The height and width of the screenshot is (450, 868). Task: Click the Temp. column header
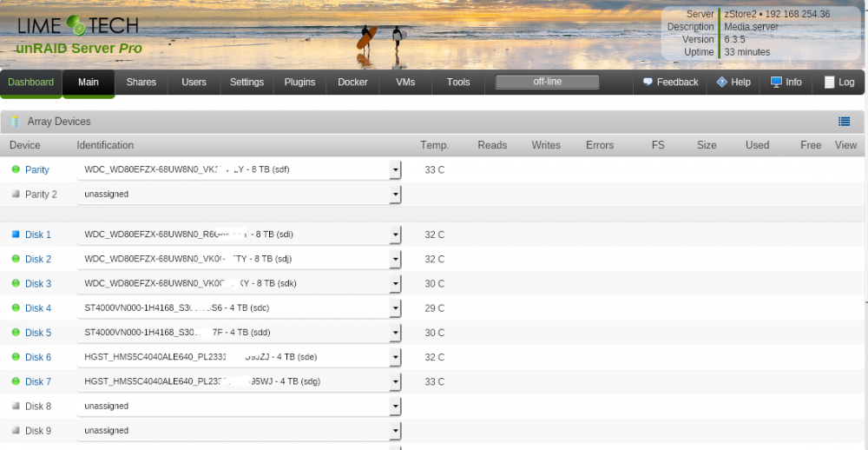[x=435, y=145]
